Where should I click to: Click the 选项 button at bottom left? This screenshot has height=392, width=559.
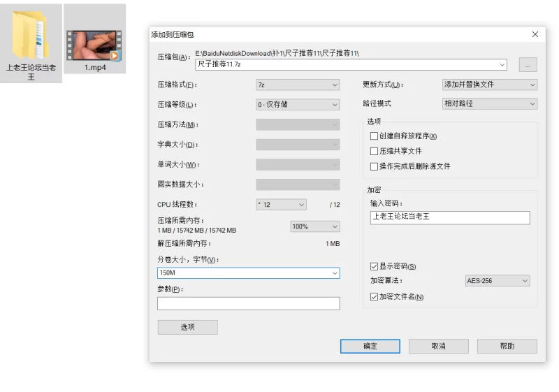(x=187, y=327)
